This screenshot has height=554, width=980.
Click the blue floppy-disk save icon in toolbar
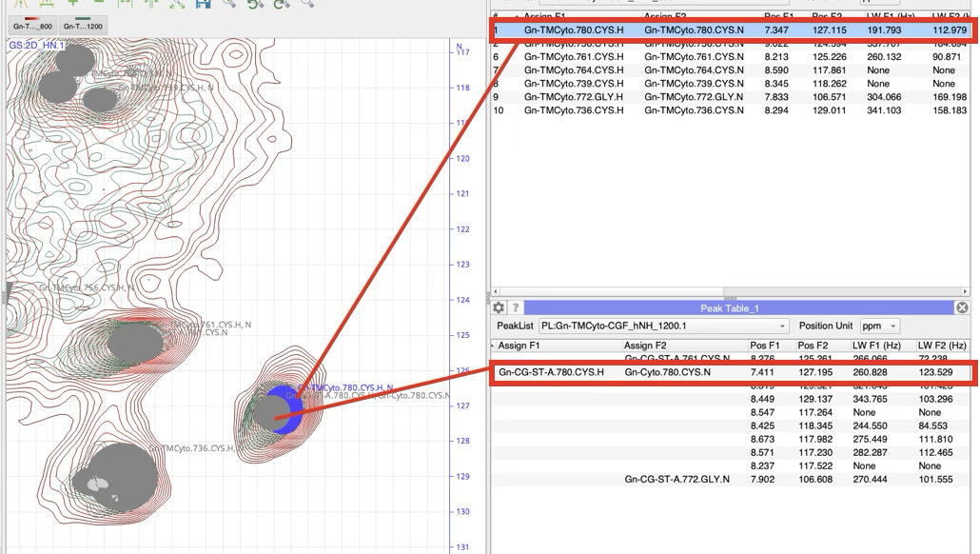pyautogui.click(x=203, y=3)
